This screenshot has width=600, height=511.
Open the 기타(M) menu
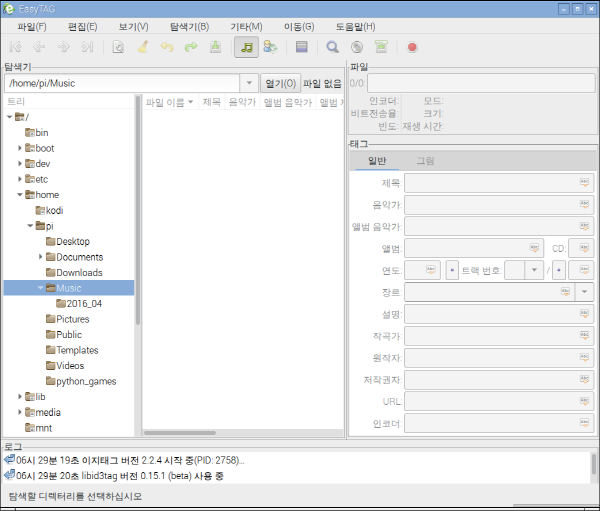point(246,26)
